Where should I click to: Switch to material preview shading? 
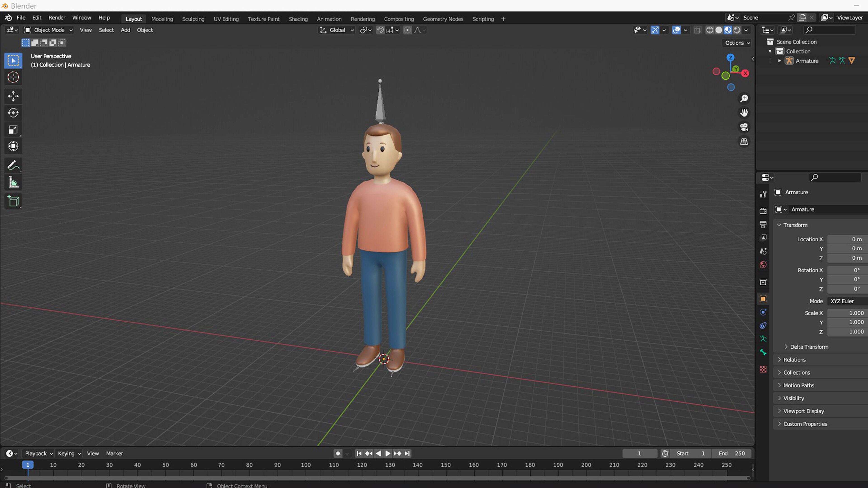[x=728, y=30]
